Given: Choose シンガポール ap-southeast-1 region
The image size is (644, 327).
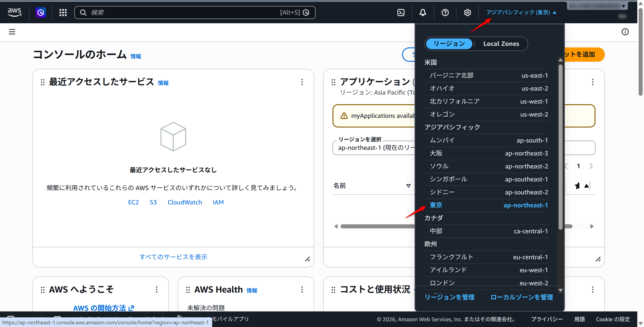Looking at the screenshot, I should [486, 179].
